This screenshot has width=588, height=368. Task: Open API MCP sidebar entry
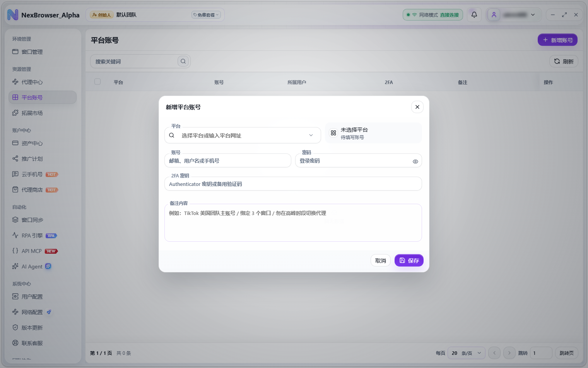[x=43, y=251]
